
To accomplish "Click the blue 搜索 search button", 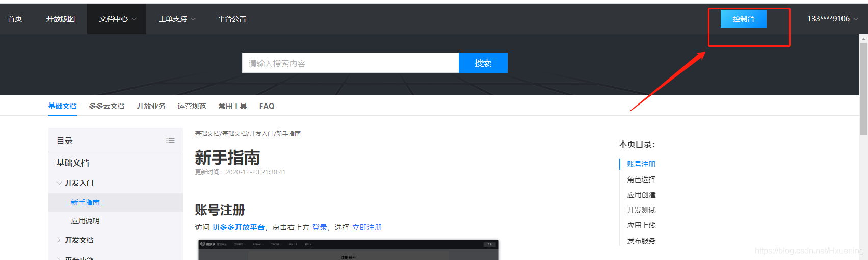I will point(483,63).
